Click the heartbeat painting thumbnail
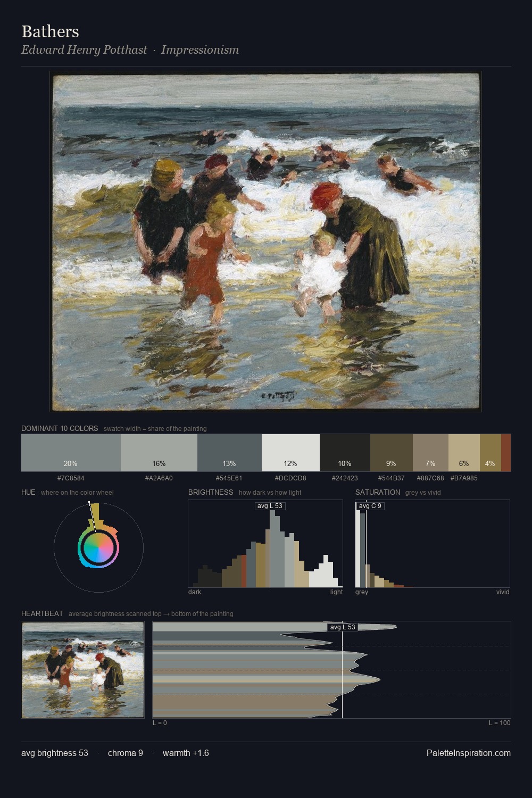Viewport: 532px width, 798px height. pos(82,670)
